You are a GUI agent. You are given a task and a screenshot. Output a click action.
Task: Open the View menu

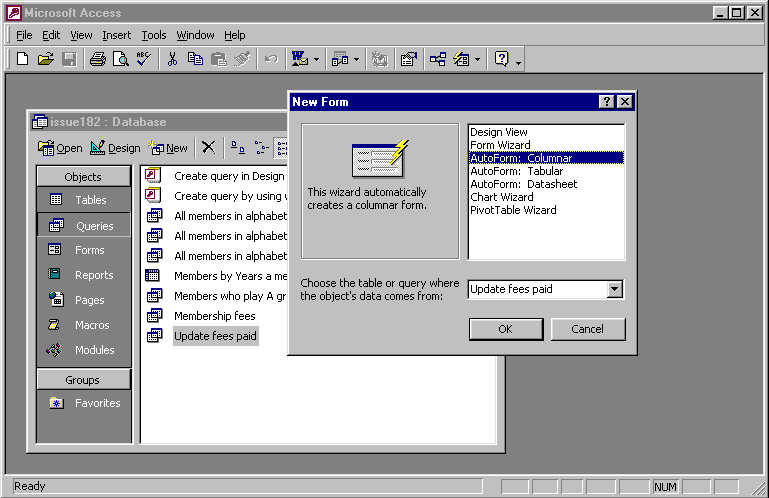click(81, 35)
